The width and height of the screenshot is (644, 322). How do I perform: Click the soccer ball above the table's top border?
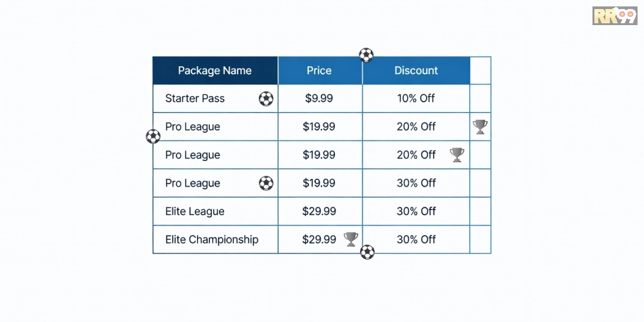[366, 55]
